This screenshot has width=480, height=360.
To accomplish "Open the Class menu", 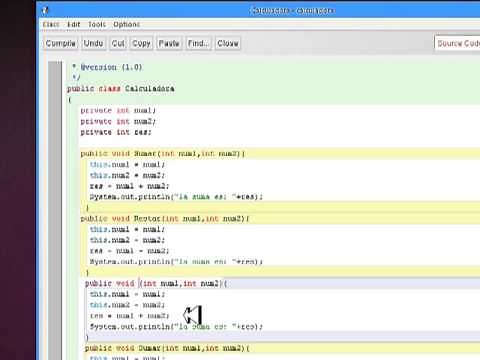I will (x=51, y=24).
